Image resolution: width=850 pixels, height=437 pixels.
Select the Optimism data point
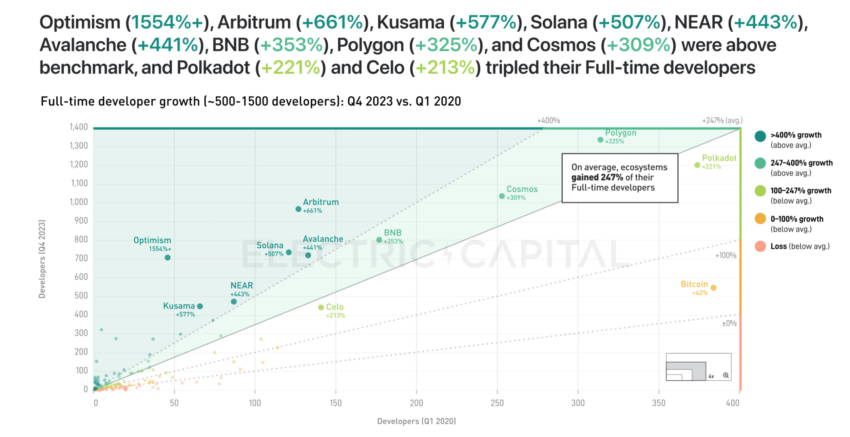click(168, 258)
